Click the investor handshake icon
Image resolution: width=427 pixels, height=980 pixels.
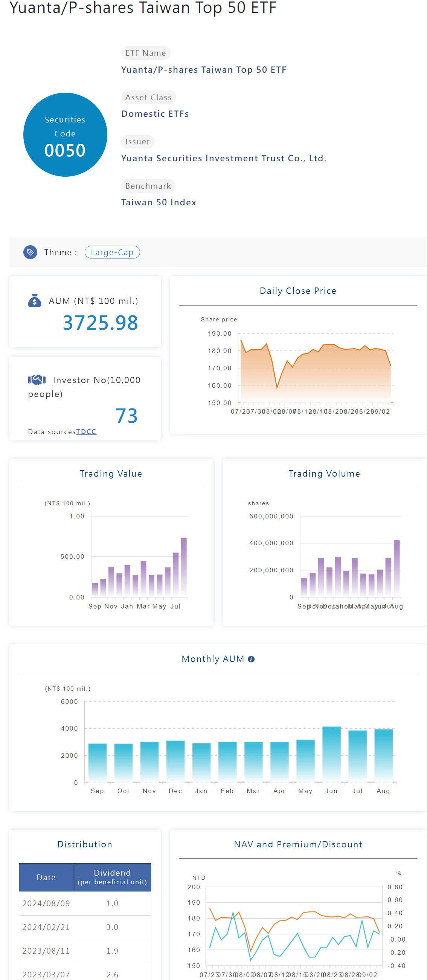[x=37, y=379]
